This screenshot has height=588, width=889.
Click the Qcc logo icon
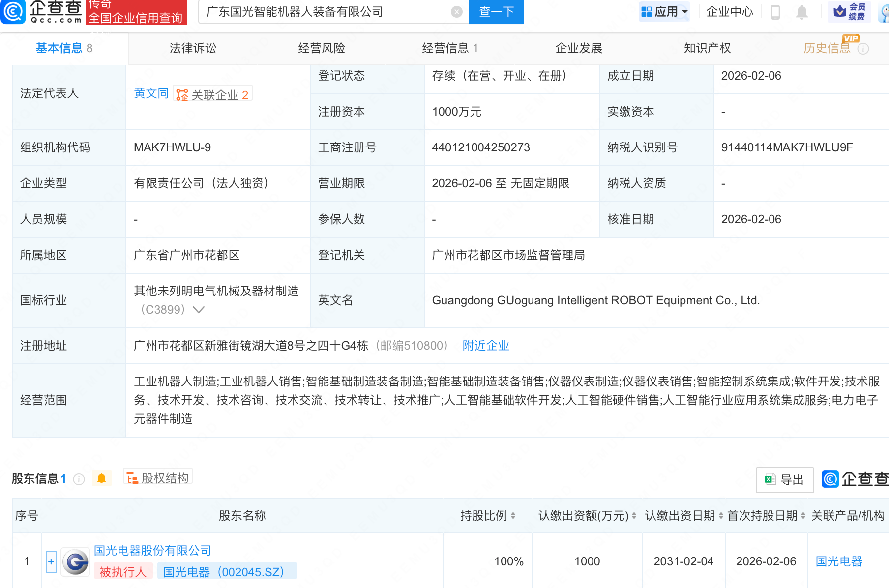pyautogui.click(x=13, y=11)
